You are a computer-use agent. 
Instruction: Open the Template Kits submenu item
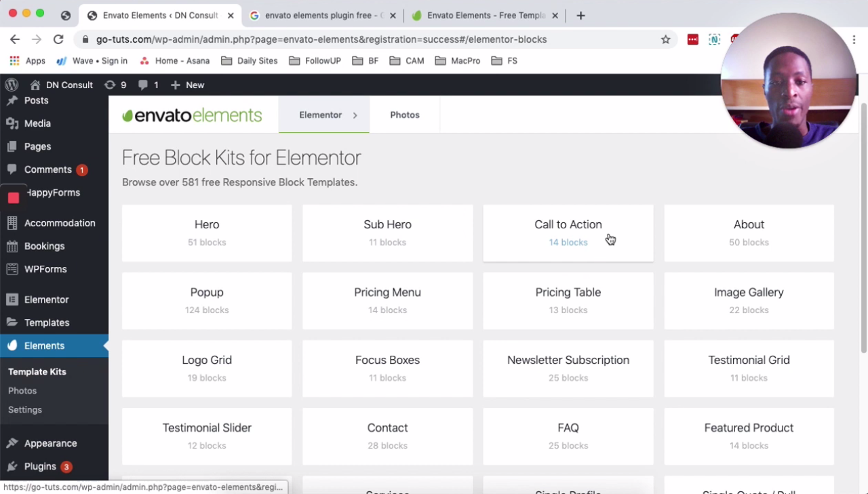click(37, 371)
